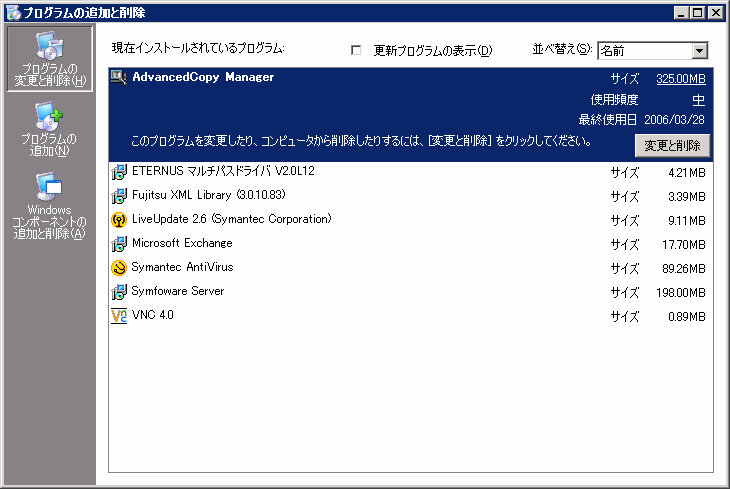Click the Symantec AntiVirus shield icon
The image size is (730, 489).
119,268
